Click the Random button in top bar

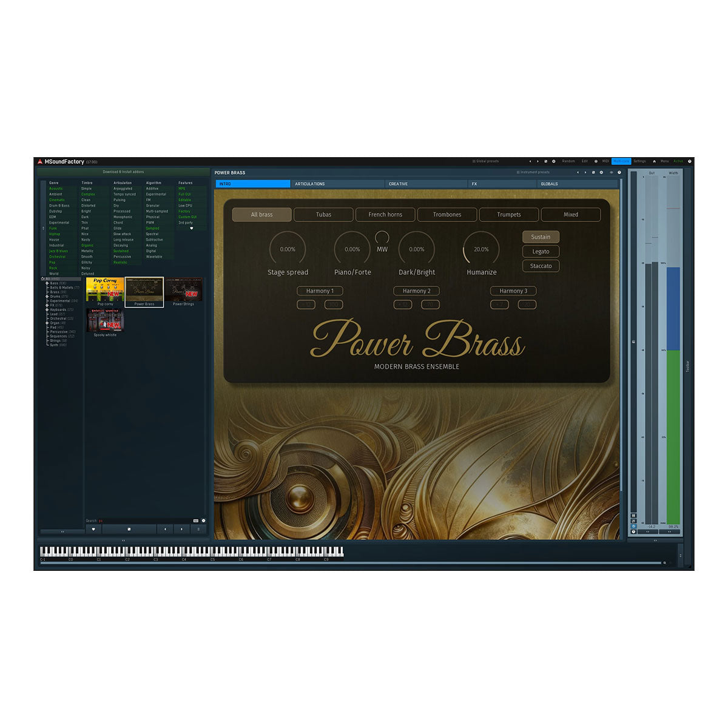(x=568, y=161)
